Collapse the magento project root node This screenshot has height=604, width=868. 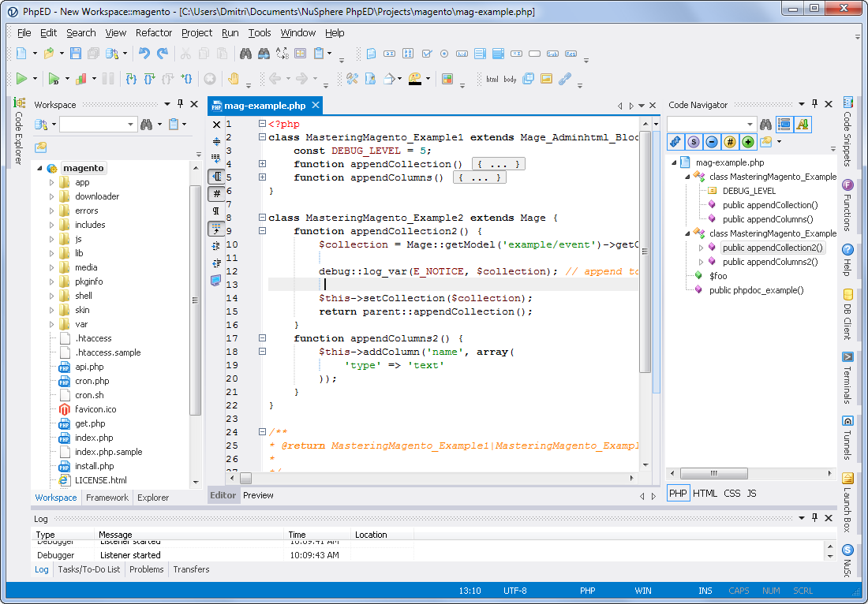coord(40,168)
